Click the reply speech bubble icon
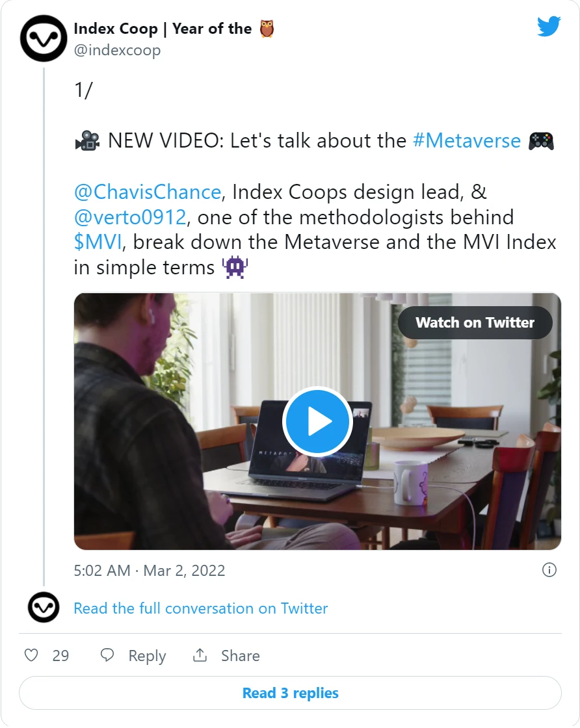 107,655
